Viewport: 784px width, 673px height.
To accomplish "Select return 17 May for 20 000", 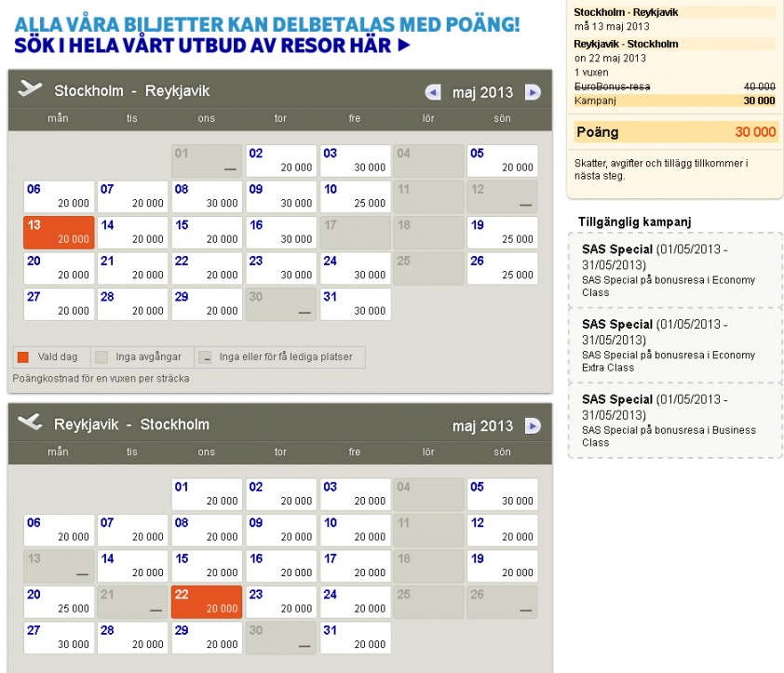I will click(355, 566).
